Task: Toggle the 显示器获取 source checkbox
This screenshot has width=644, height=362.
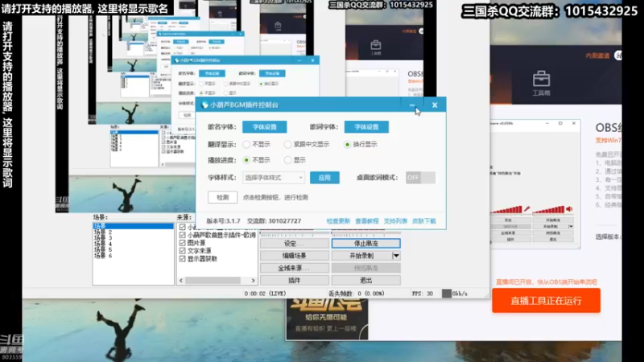Action: click(183, 259)
